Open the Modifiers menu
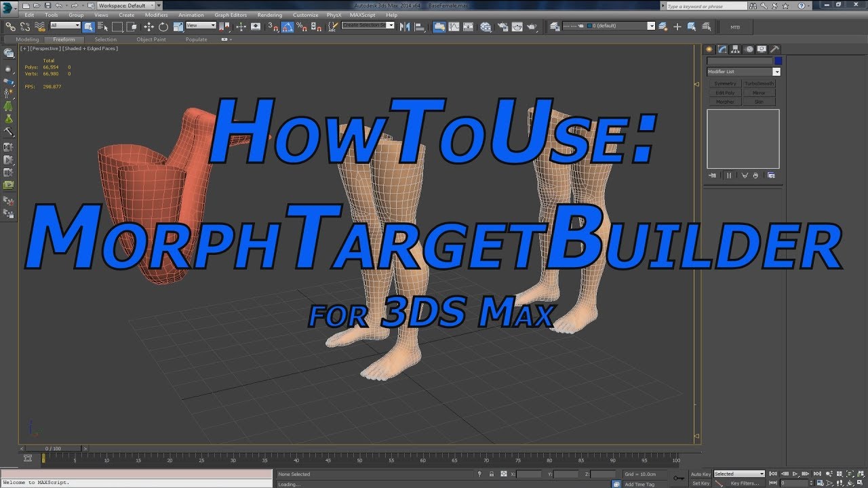This screenshot has width=868, height=488. [x=157, y=15]
